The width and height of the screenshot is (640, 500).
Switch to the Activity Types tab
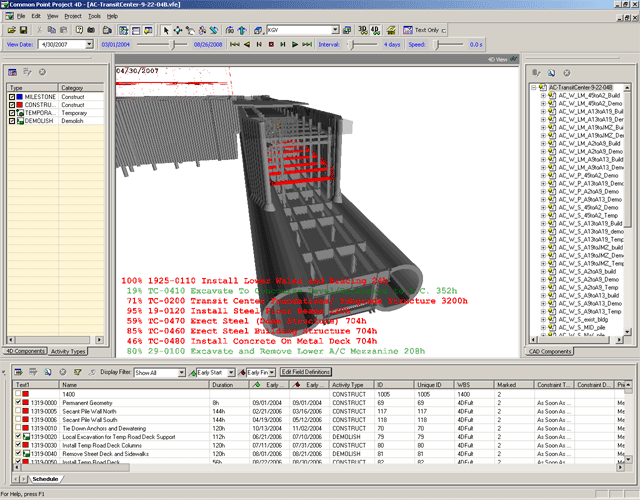click(68, 351)
